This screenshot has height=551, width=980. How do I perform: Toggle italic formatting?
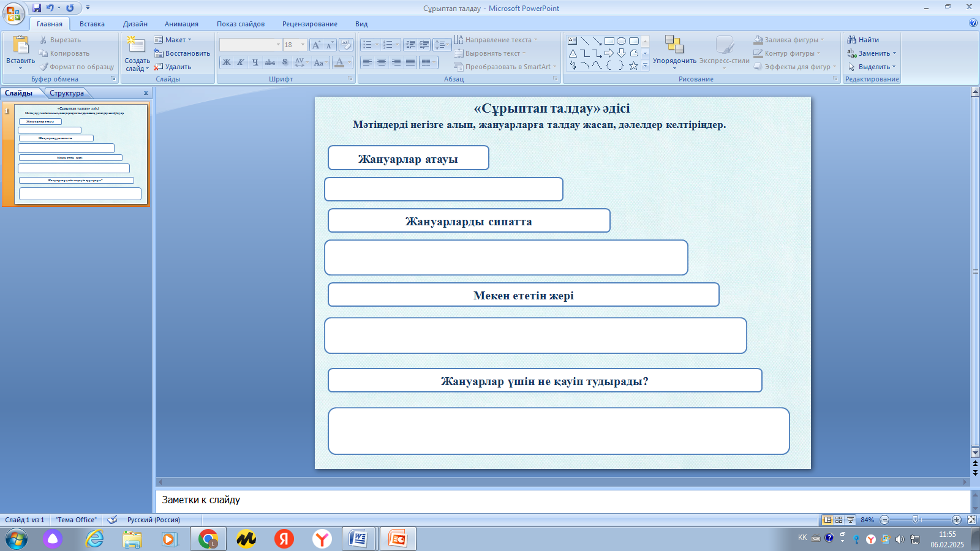241,62
